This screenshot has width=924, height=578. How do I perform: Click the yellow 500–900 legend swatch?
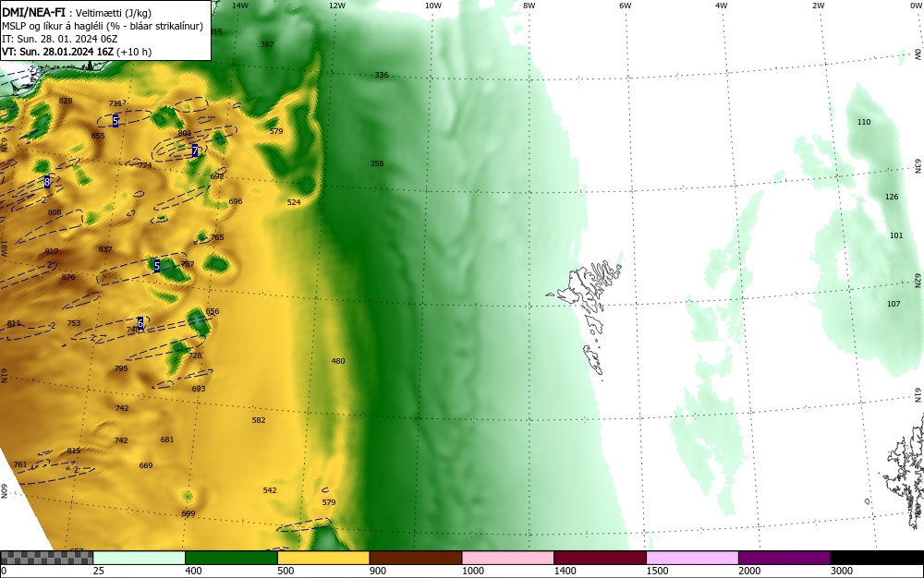[323, 558]
